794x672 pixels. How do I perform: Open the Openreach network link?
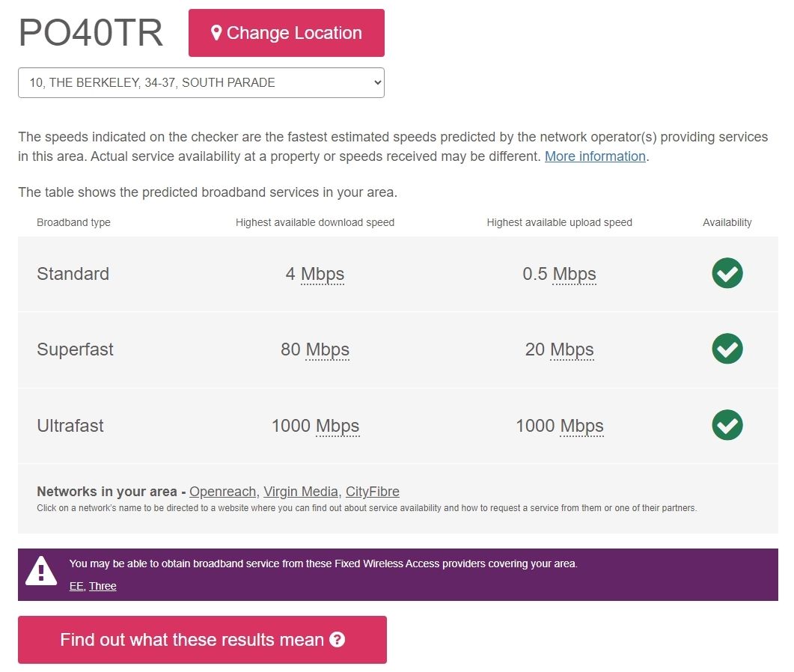pos(223,492)
